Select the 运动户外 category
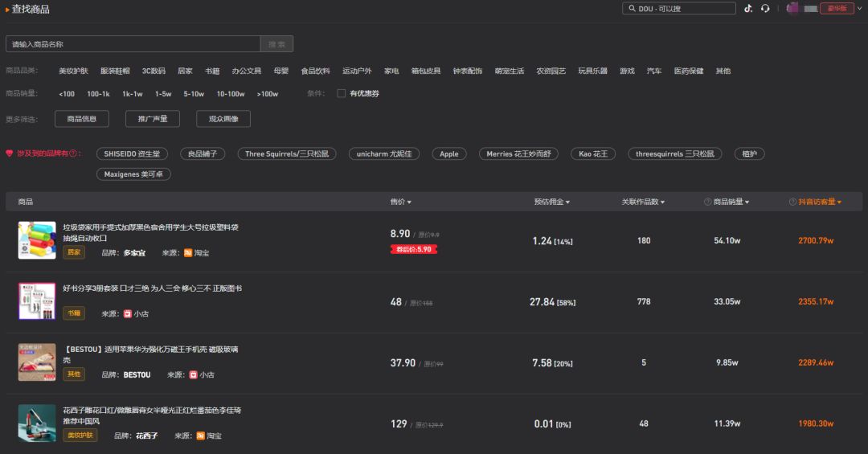 pyautogui.click(x=357, y=71)
